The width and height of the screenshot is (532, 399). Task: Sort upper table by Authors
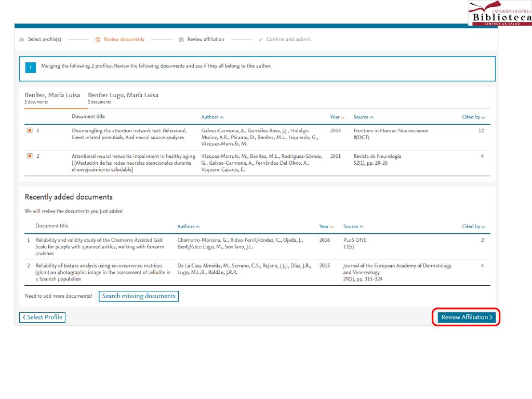[x=212, y=117]
